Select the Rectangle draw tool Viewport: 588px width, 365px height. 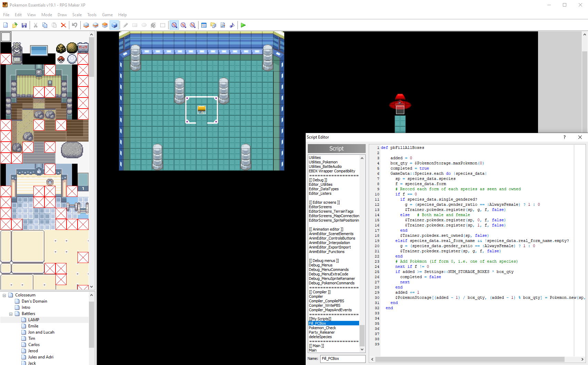[x=135, y=25]
